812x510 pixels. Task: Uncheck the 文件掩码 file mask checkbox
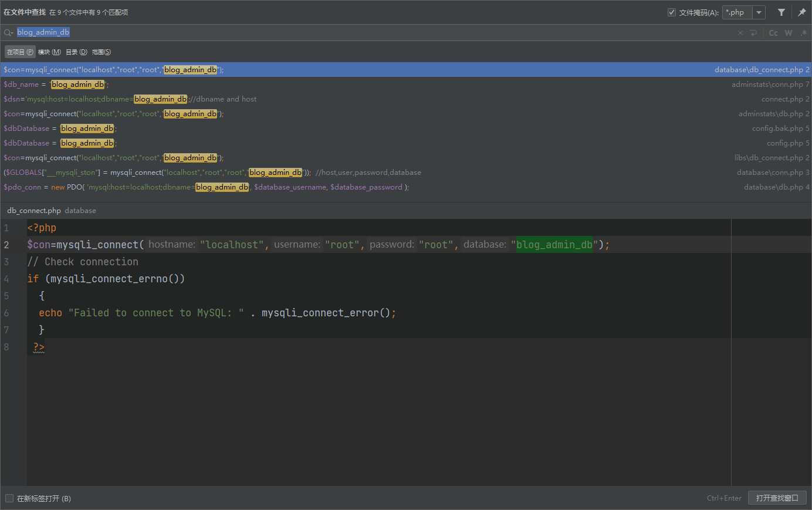(672, 12)
